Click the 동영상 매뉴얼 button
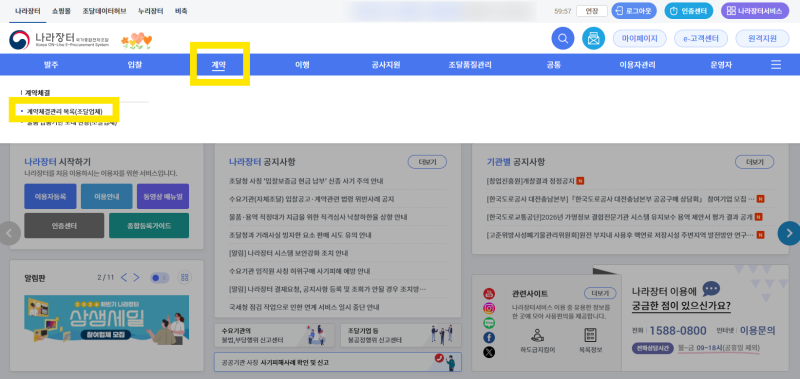Viewport: 800px width, 379px height. (x=163, y=196)
